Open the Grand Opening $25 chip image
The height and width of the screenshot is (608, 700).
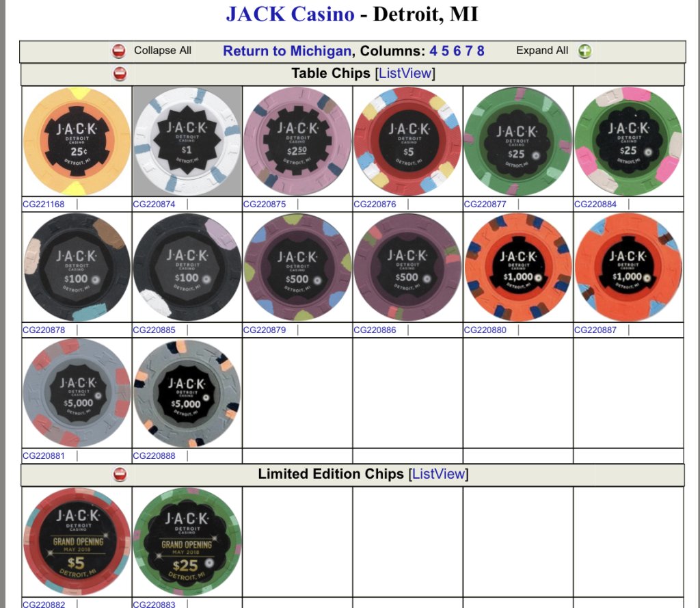tap(187, 542)
